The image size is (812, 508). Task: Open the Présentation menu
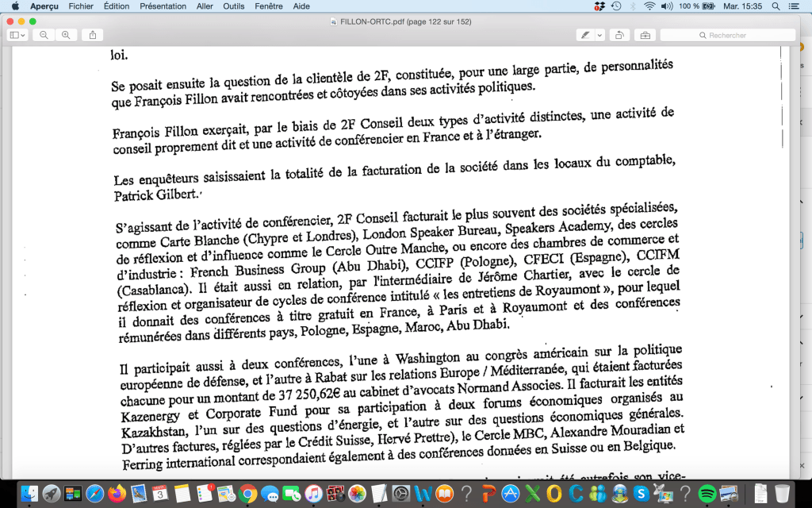[163, 6]
